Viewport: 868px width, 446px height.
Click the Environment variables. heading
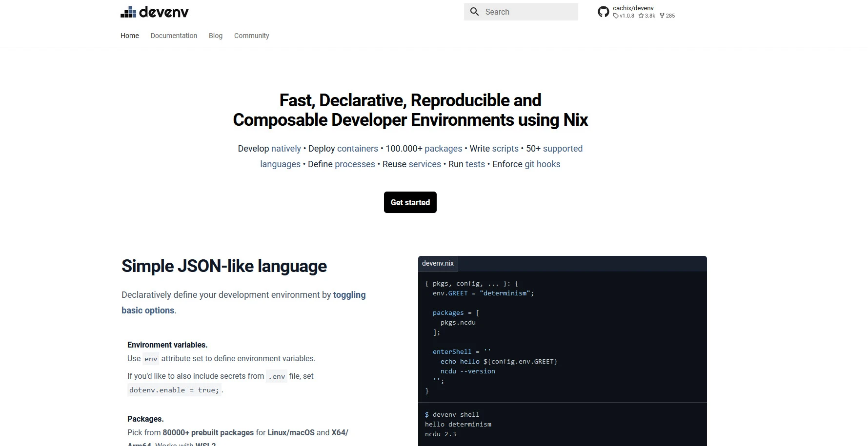[167, 345]
